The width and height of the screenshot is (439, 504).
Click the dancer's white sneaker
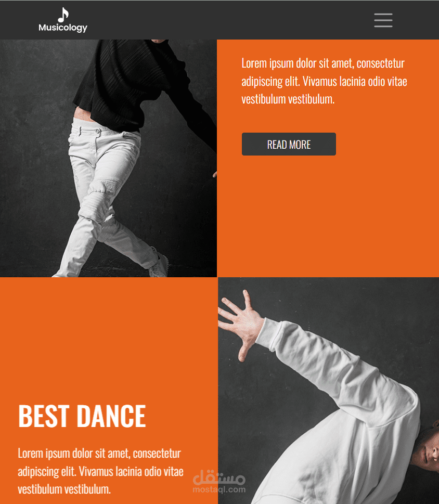point(159,264)
